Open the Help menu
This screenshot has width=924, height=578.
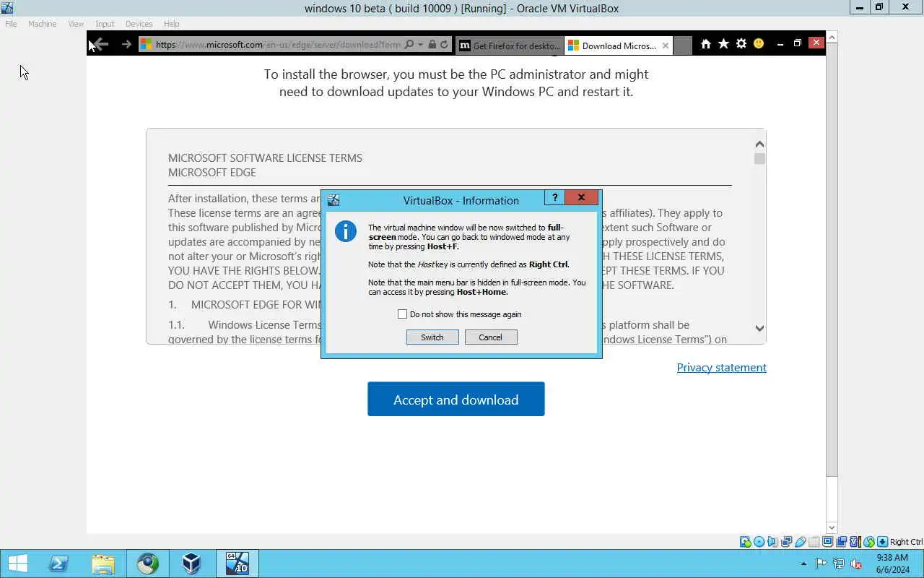(171, 24)
